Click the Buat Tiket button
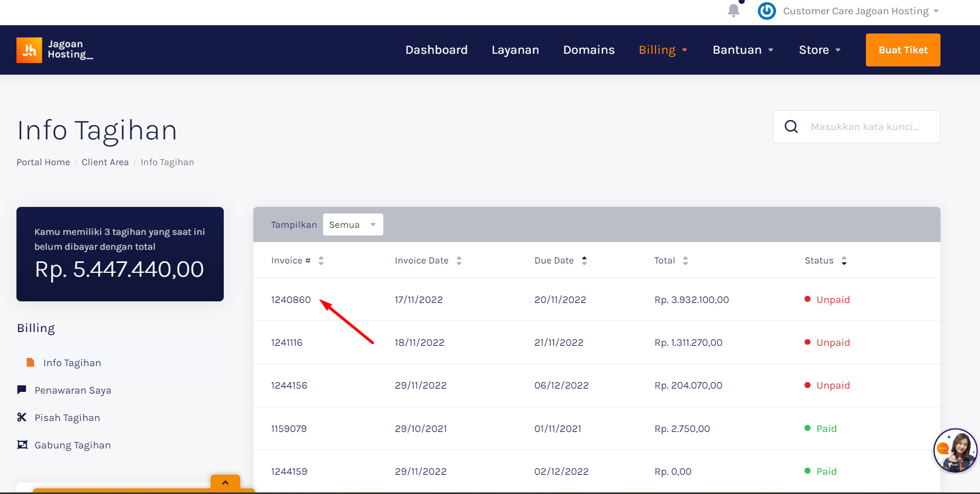Image resolution: width=980 pixels, height=494 pixels. 903,50
